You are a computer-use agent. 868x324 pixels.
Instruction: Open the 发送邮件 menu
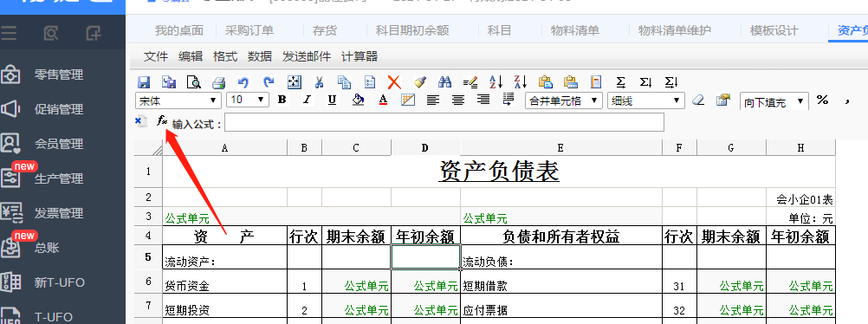(x=307, y=56)
